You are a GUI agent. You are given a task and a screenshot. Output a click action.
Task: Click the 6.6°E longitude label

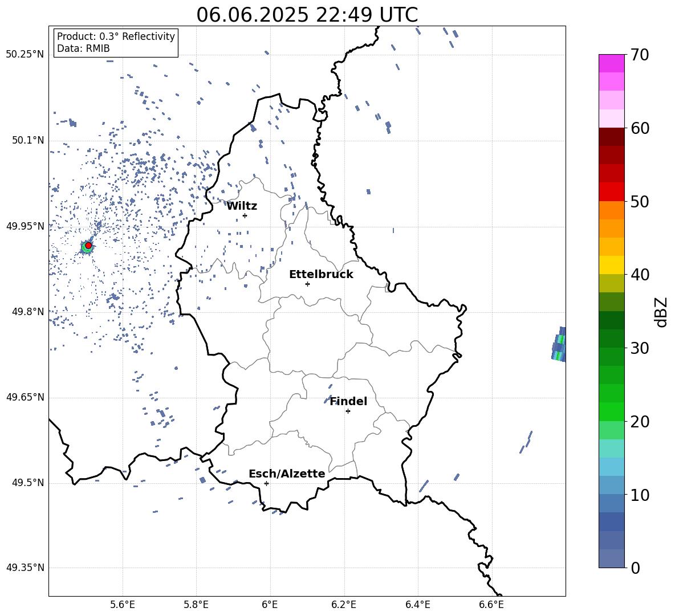pos(491,605)
